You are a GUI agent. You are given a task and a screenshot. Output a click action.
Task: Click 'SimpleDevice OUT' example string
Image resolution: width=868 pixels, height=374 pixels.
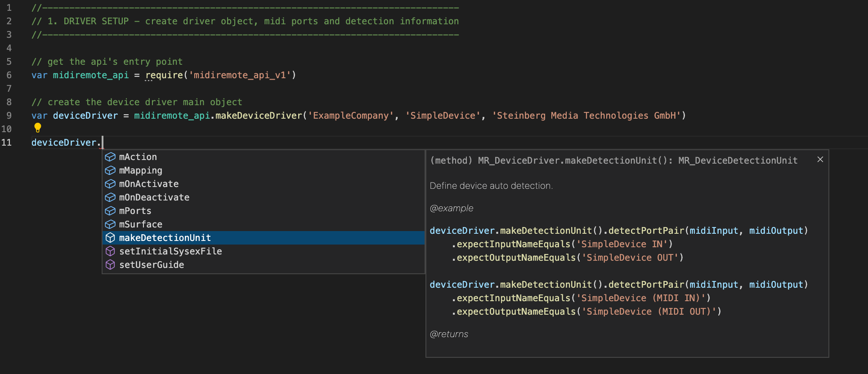pos(630,258)
